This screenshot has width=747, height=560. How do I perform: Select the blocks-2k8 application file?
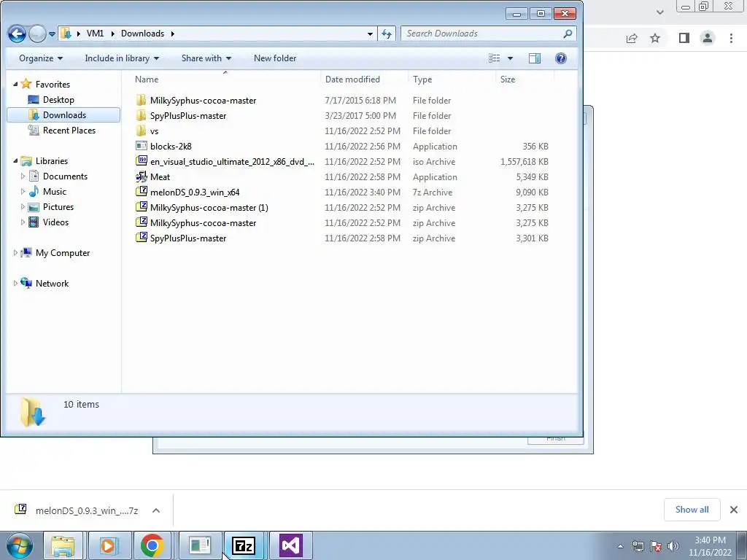[171, 146]
